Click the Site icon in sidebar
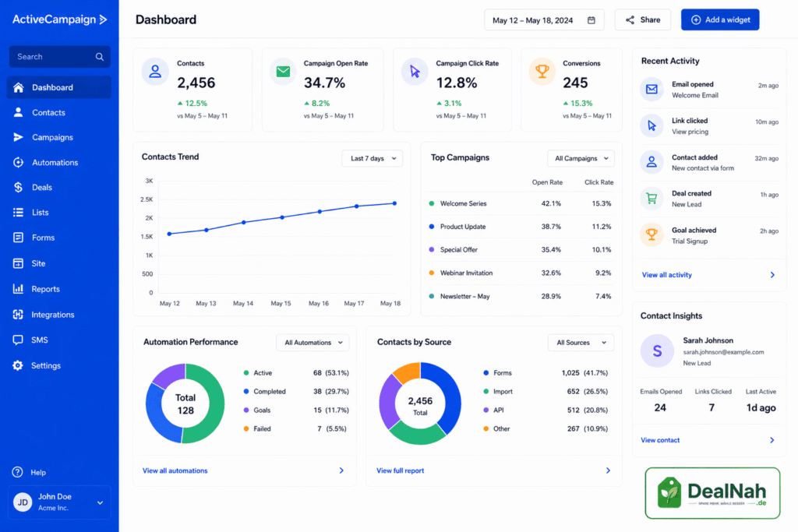This screenshot has width=798, height=532. coord(19,263)
